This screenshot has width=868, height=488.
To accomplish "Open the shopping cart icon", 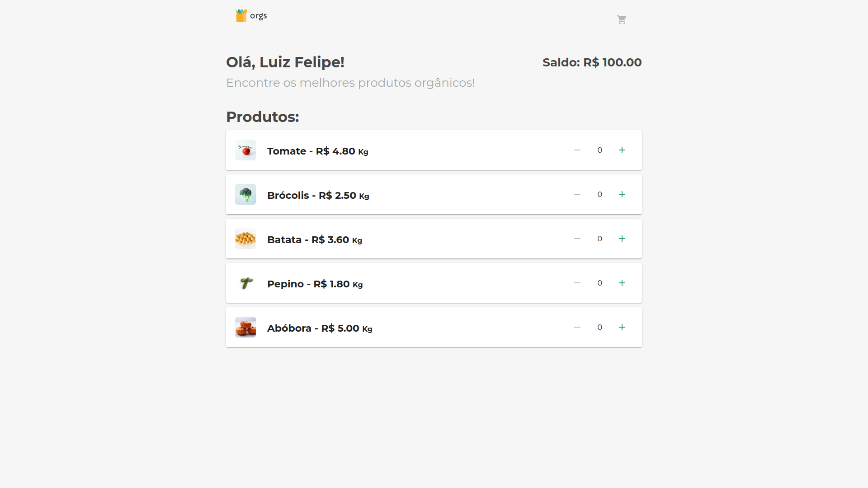I will click(622, 20).
